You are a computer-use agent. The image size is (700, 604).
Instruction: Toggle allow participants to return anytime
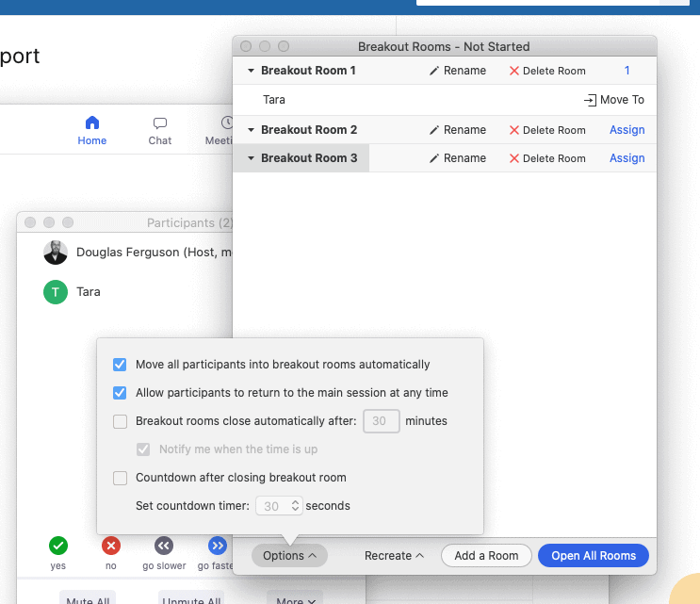click(120, 393)
